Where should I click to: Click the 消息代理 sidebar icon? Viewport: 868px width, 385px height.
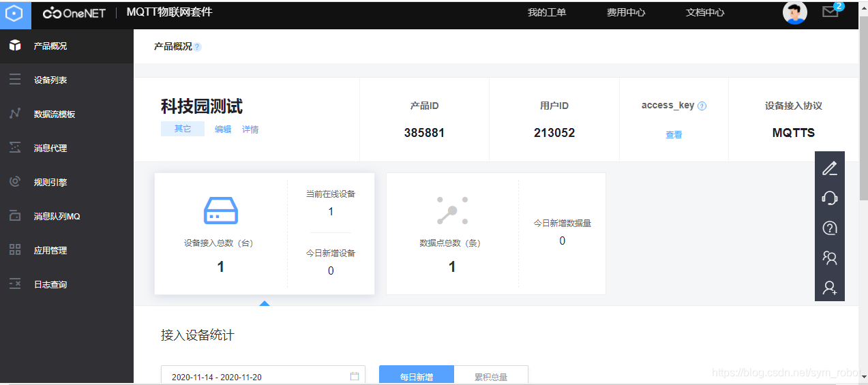click(x=15, y=148)
